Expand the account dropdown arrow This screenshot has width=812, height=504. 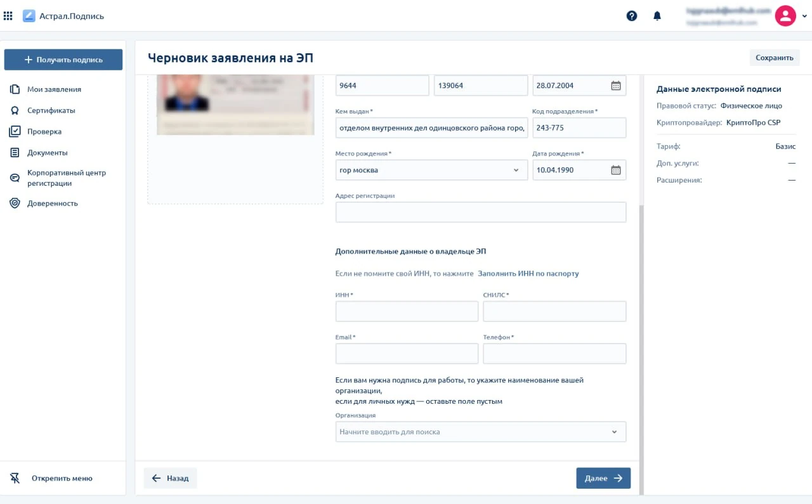click(x=804, y=16)
